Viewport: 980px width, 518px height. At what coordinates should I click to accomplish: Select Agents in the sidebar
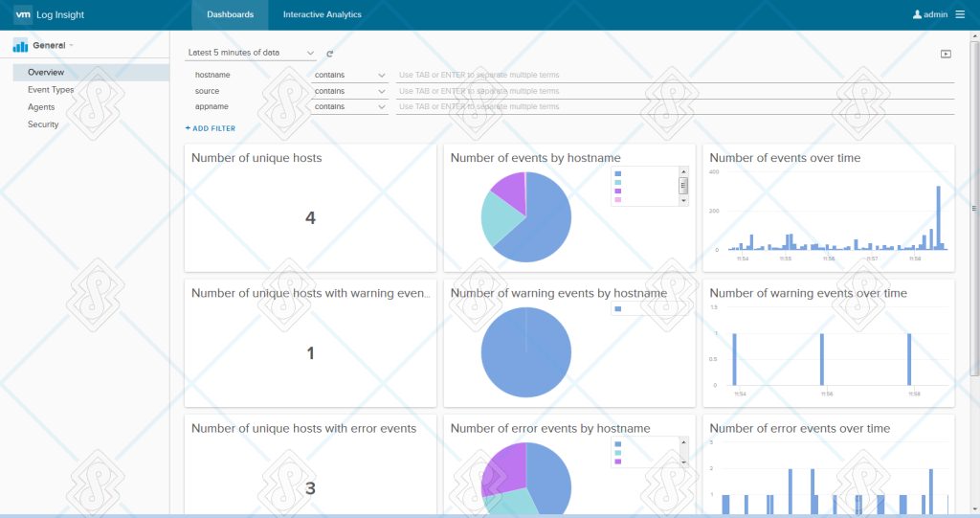coord(41,107)
